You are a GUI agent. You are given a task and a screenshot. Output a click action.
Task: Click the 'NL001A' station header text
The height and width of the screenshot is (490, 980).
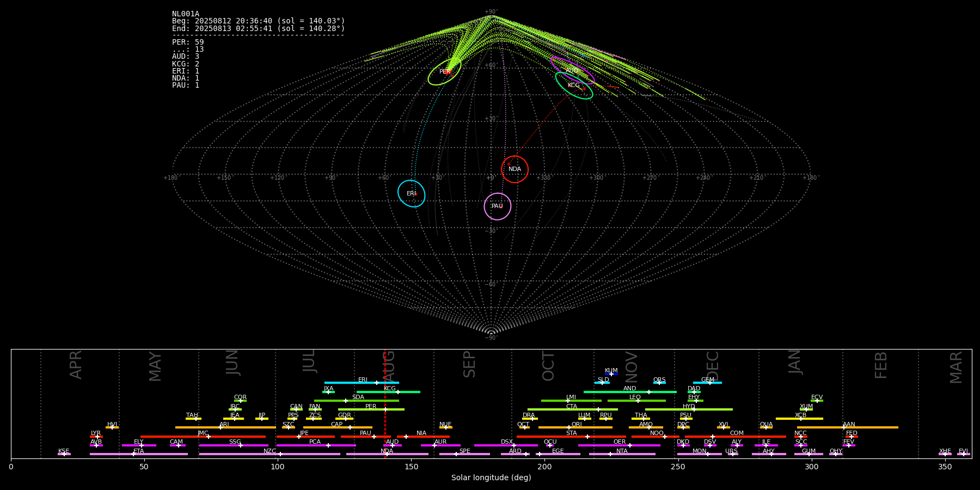click(186, 14)
